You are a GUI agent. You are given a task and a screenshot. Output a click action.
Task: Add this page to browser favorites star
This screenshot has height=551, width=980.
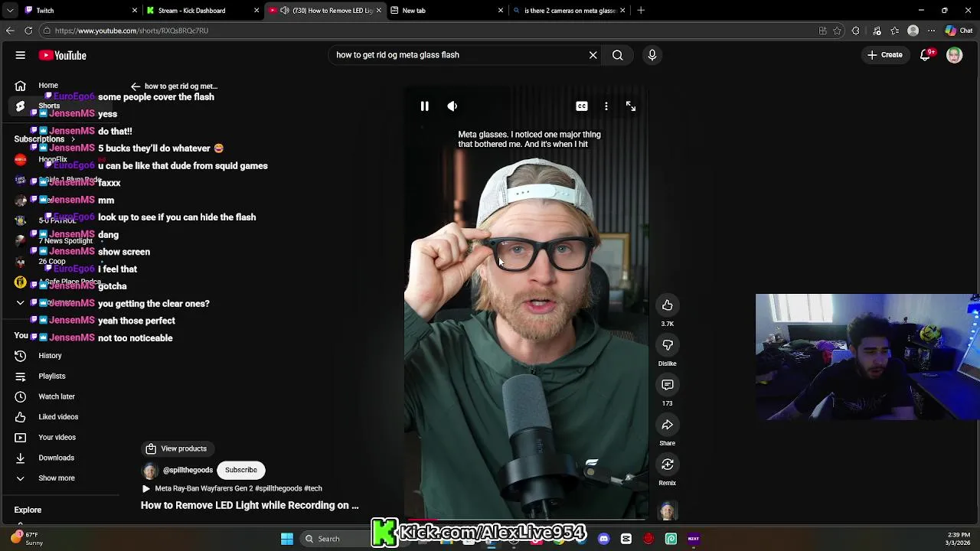click(x=838, y=31)
